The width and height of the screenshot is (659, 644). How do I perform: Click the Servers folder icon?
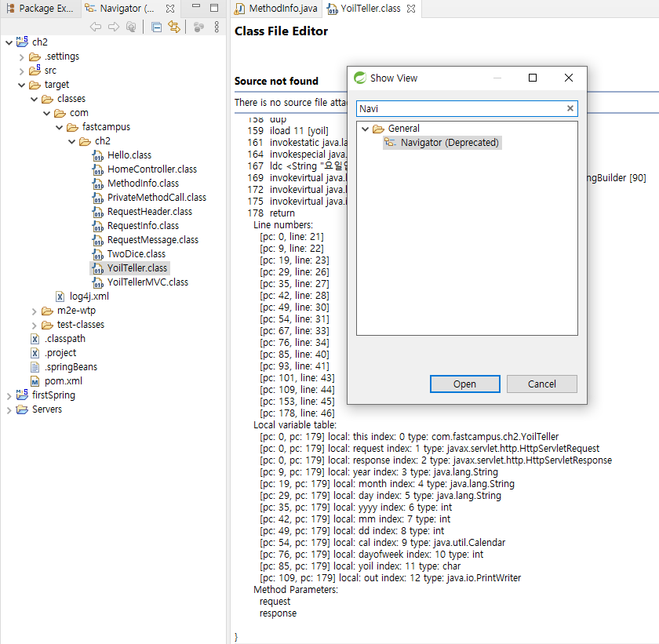point(22,409)
